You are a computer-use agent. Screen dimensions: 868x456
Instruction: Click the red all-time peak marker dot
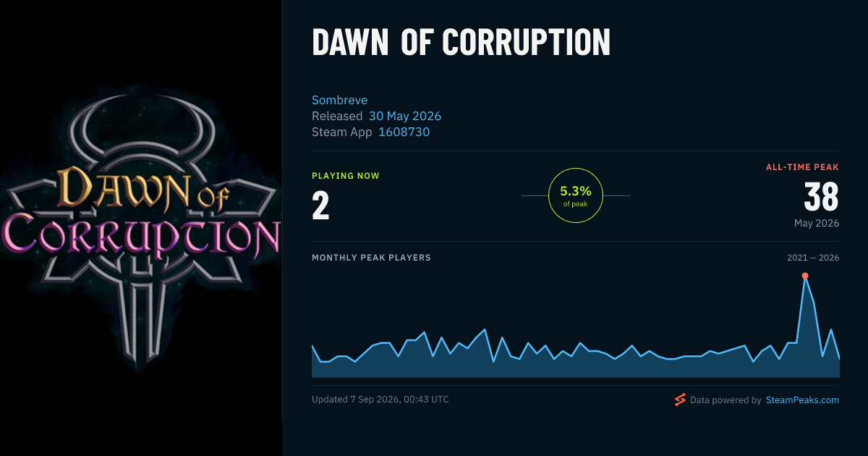pyautogui.click(x=805, y=276)
